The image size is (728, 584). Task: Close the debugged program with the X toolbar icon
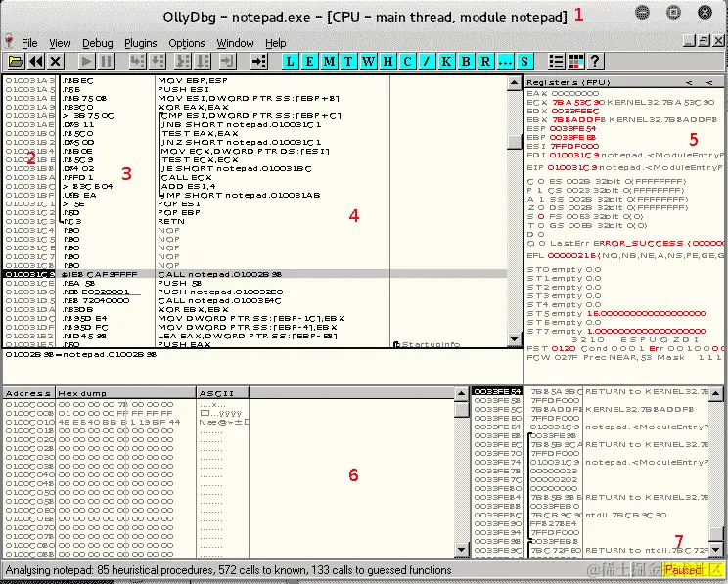[55, 62]
